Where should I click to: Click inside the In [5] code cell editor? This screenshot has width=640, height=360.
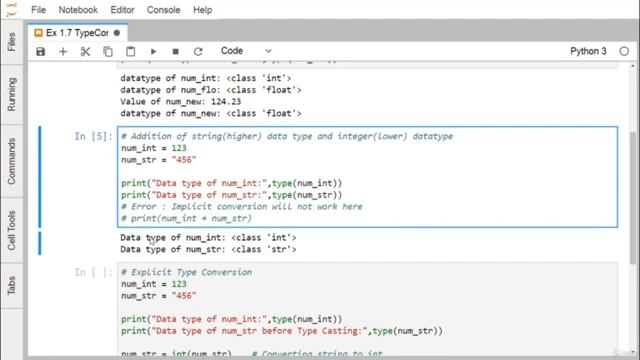click(367, 177)
